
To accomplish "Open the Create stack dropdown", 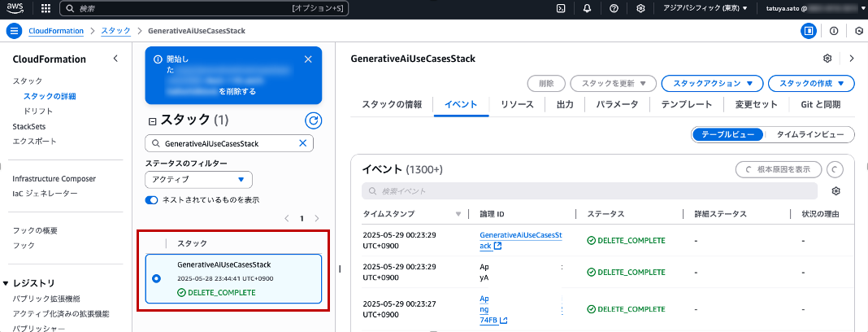I will click(814, 84).
